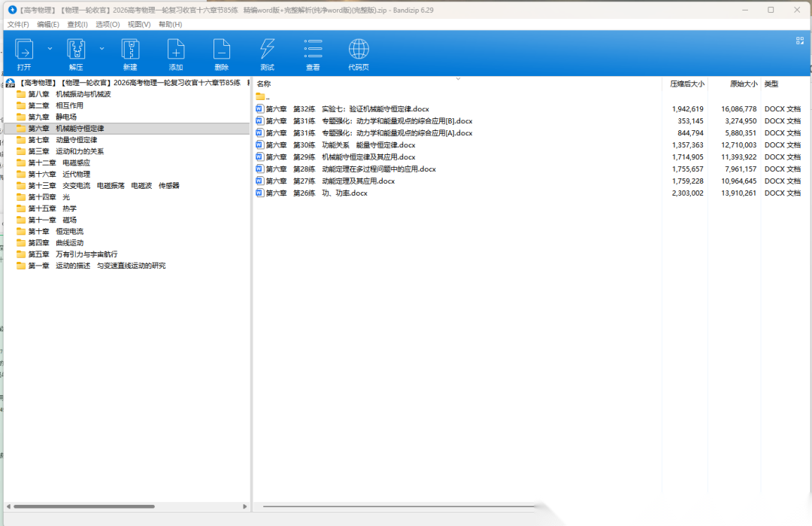Open the 文件(F) menu
This screenshot has width=812, height=526.
coord(18,24)
